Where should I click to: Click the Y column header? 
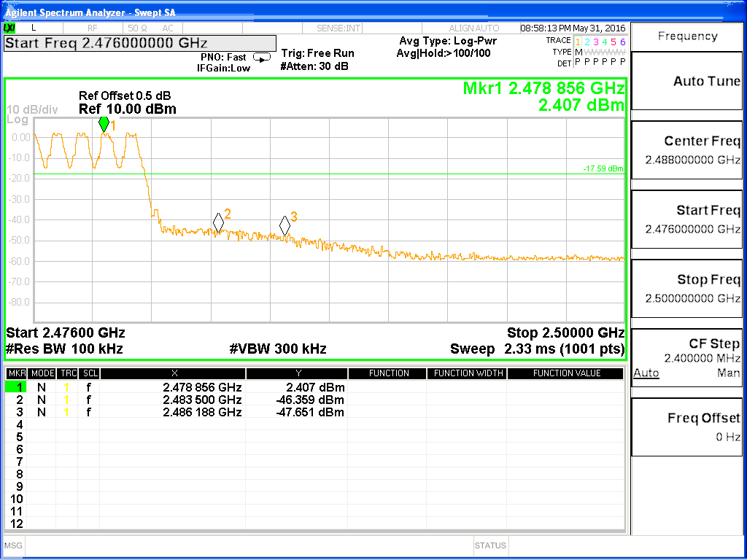point(298,373)
